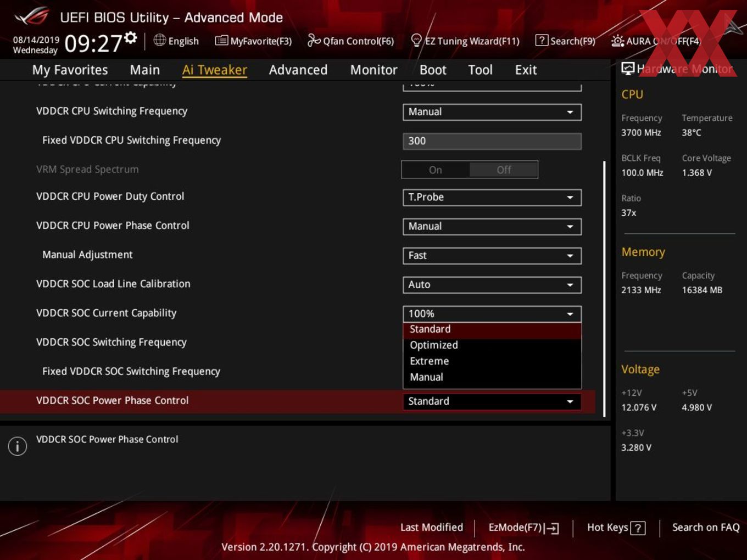Click Last Modified button
This screenshot has width=747, height=560.
[x=432, y=528]
